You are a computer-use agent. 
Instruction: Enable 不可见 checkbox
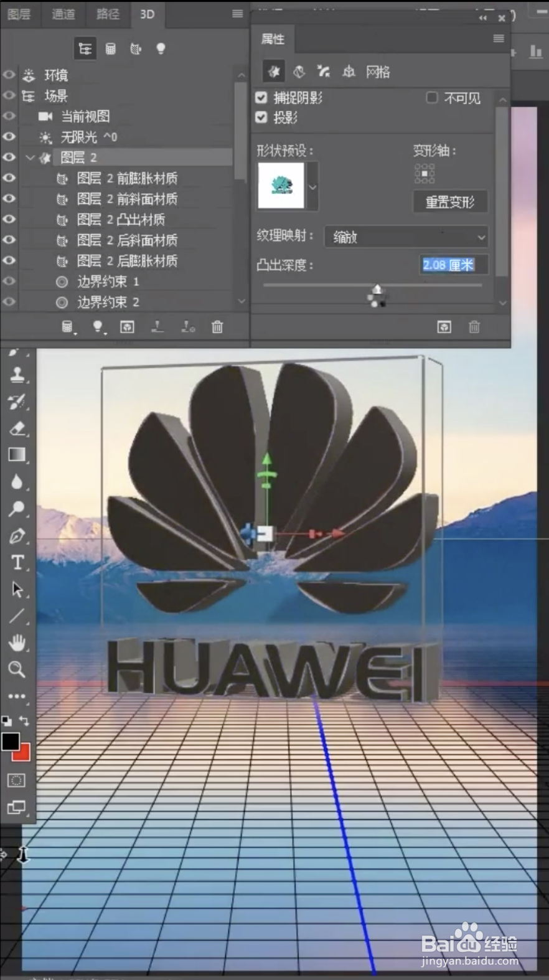point(431,97)
